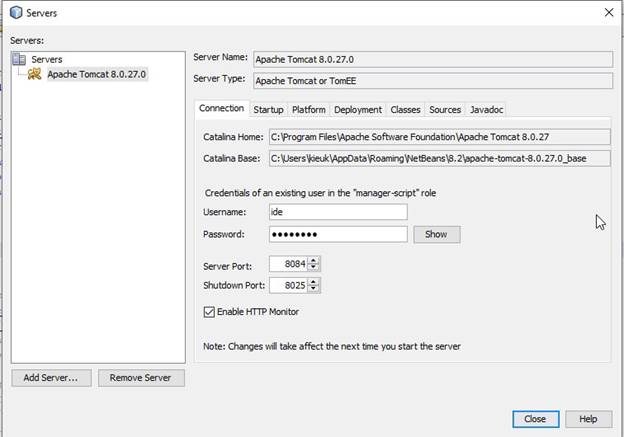Viewport: 624px width, 437px height.
Task: Increase Server Port with up arrow
Action: pyautogui.click(x=314, y=260)
